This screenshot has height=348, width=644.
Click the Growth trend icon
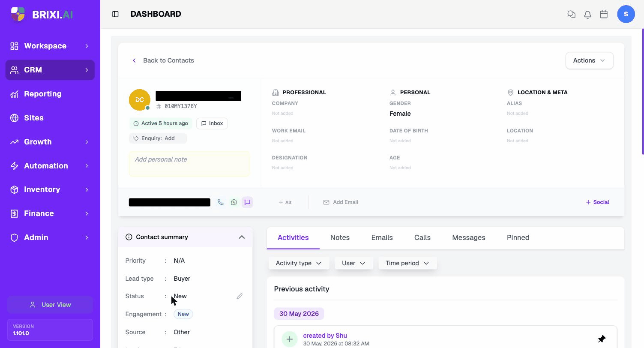(15, 142)
